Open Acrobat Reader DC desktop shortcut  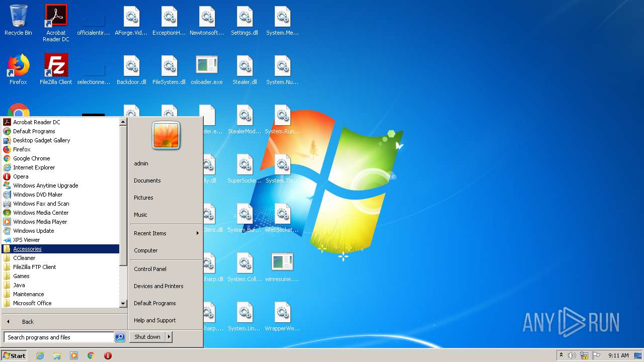(x=56, y=23)
